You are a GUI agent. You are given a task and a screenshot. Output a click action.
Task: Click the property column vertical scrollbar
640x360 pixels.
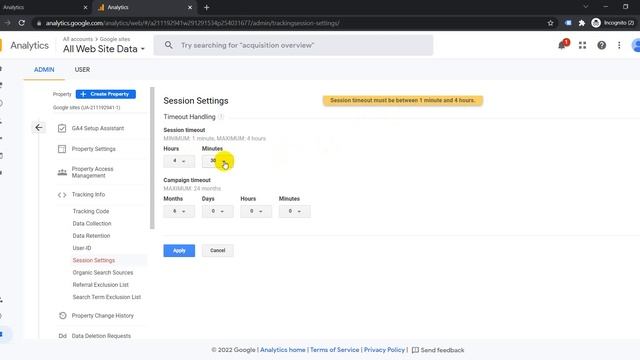[x=152, y=158]
